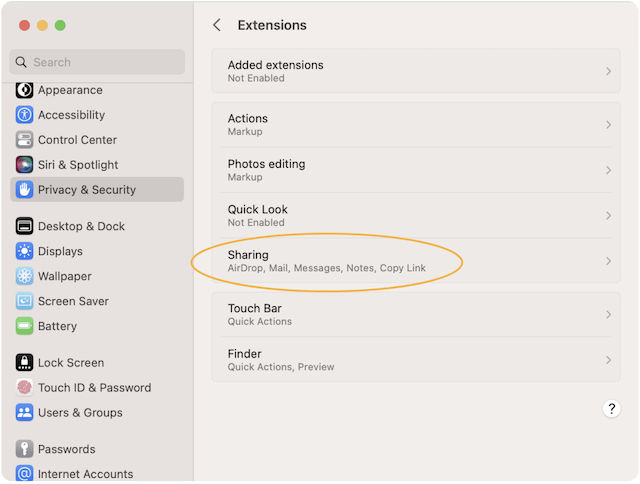Click the Accessibility icon in sidebar
This screenshot has height=484, width=640.
pos(24,115)
